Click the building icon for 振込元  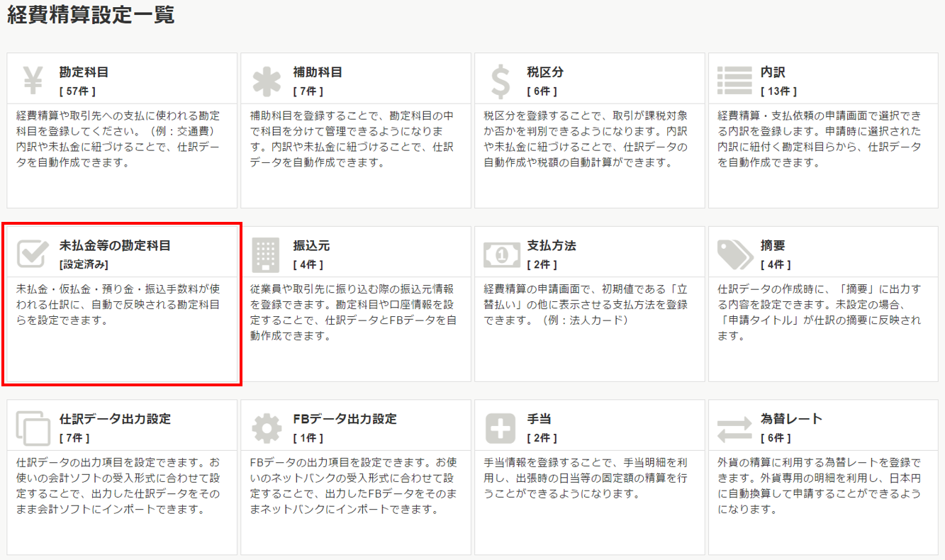point(267,254)
